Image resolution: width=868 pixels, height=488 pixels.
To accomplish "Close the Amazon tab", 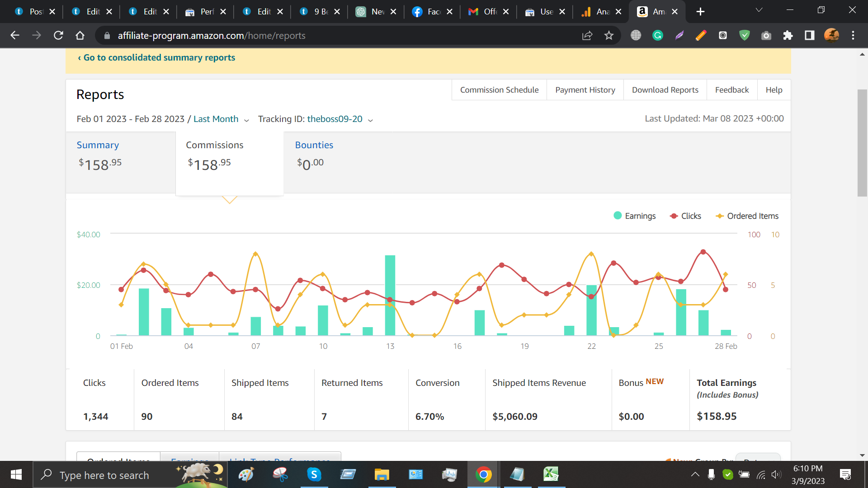I will (x=675, y=12).
